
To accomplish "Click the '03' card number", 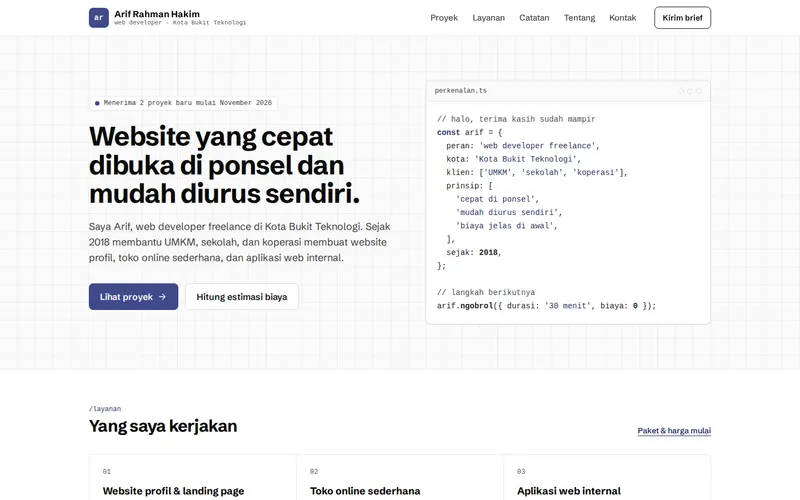I will (x=521, y=471).
